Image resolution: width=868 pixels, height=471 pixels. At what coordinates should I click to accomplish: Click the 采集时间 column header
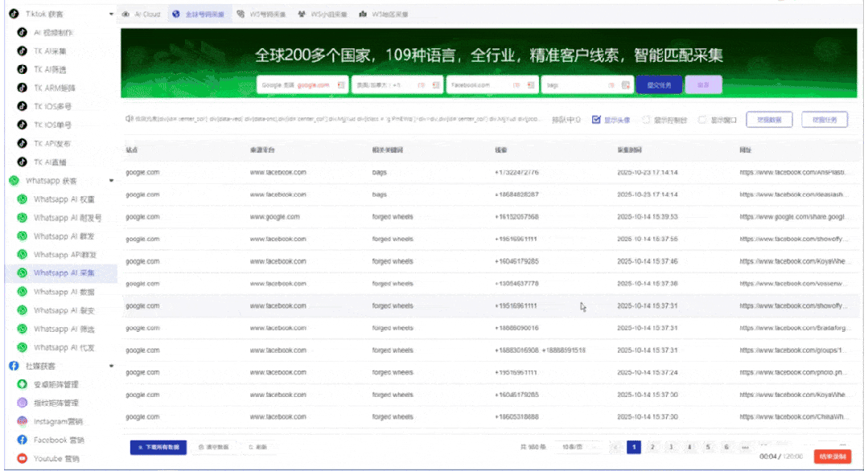(629, 149)
